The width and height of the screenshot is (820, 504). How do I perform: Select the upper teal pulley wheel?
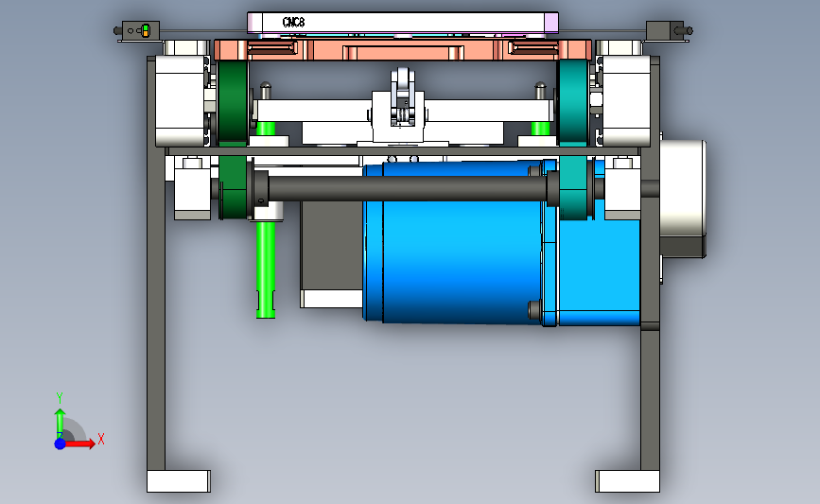click(x=573, y=102)
